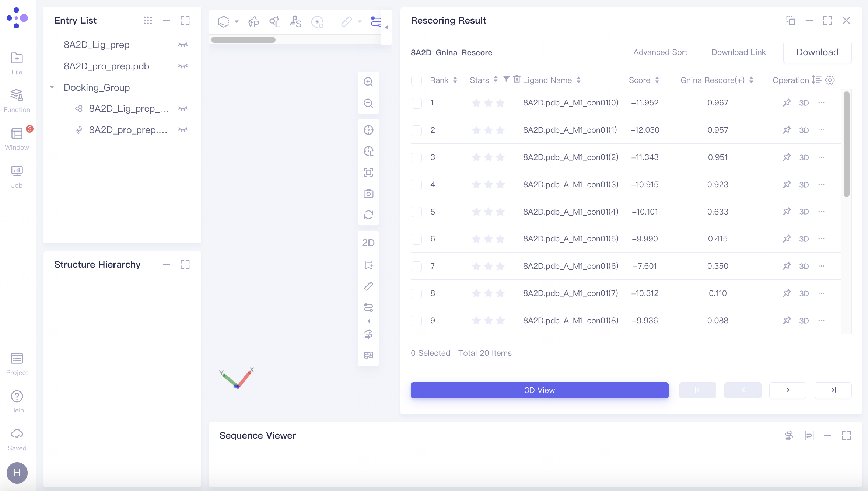This screenshot has height=491, width=868.
Task: Open the hexagon representation dropdown
Action: [237, 22]
